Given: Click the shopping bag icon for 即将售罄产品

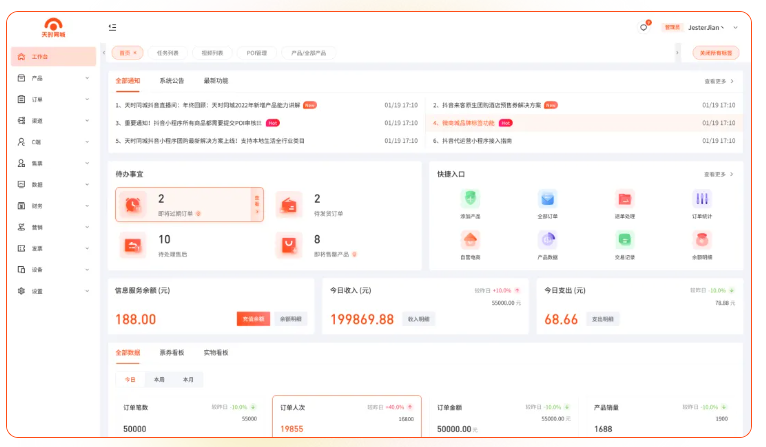Looking at the screenshot, I should [x=288, y=244].
